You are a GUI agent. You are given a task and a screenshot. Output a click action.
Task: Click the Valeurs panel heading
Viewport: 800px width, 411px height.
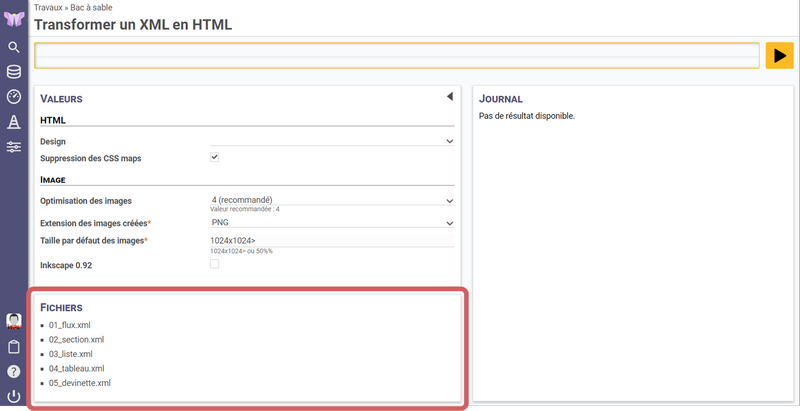tap(61, 99)
